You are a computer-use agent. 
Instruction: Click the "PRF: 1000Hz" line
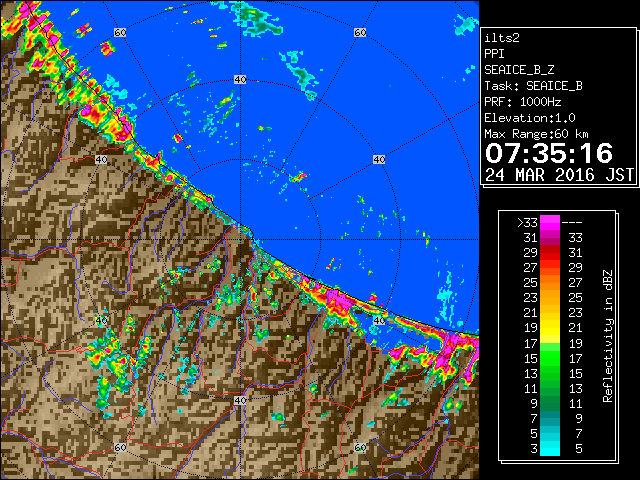coord(522,102)
